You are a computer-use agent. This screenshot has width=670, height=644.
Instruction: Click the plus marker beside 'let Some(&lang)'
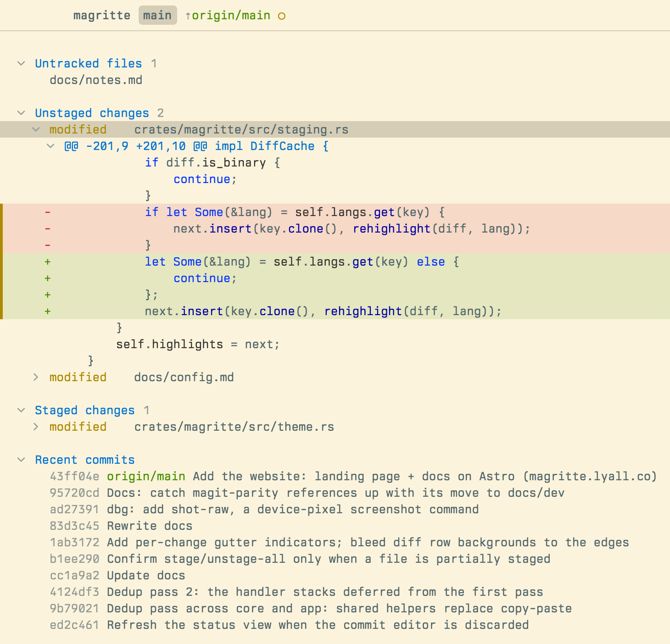[x=47, y=261]
